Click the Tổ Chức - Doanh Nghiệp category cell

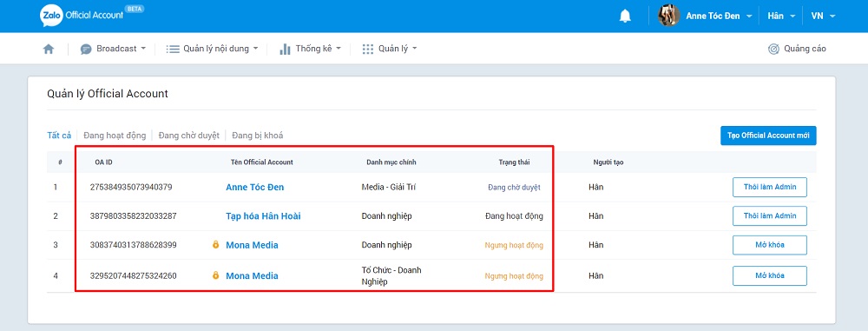tap(391, 275)
